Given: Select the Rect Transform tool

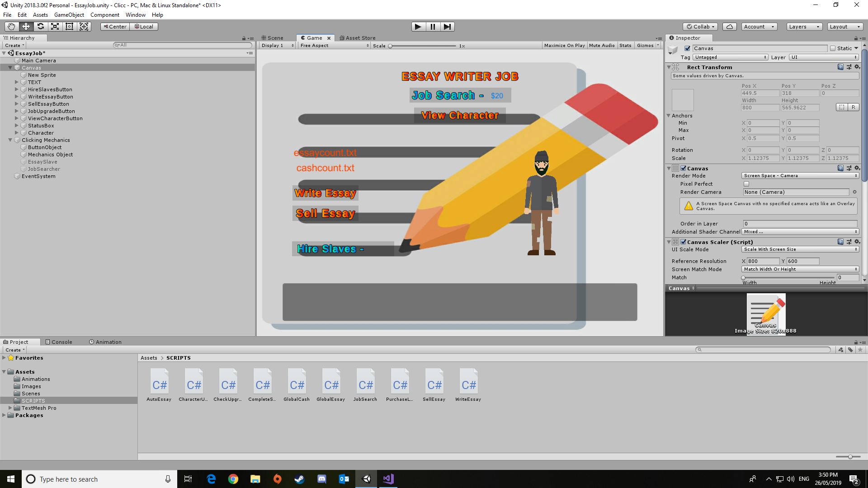Looking at the screenshot, I should [x=69, y=27].
